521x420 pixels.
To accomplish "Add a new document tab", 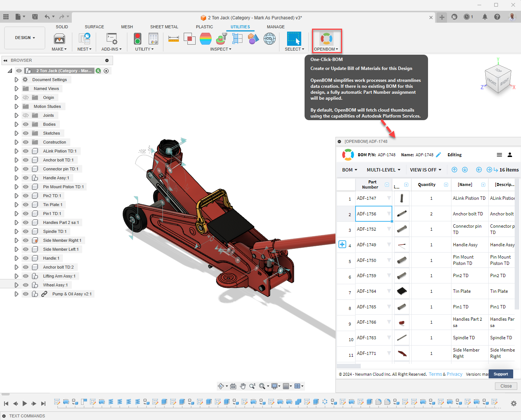I will [442, 17].
